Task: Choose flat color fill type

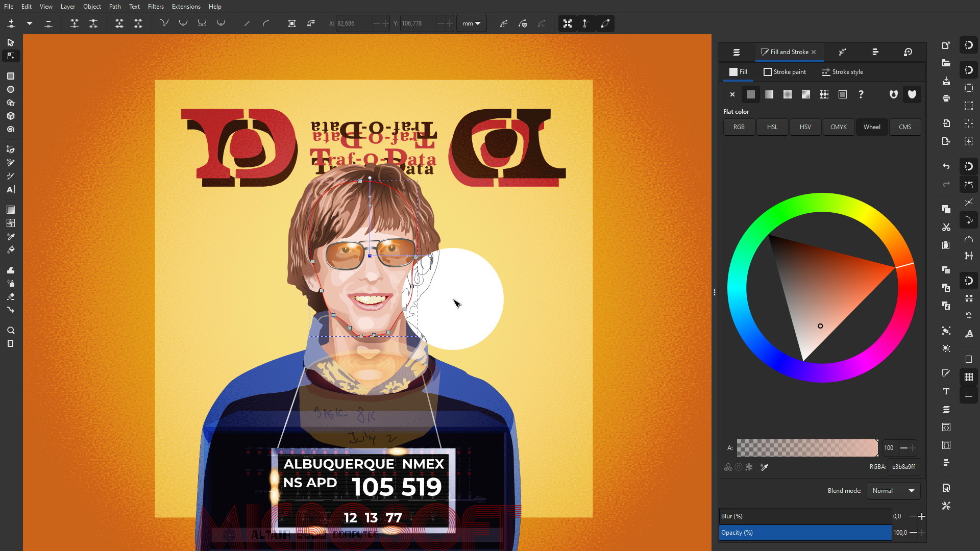Action: tap(750, 94)
